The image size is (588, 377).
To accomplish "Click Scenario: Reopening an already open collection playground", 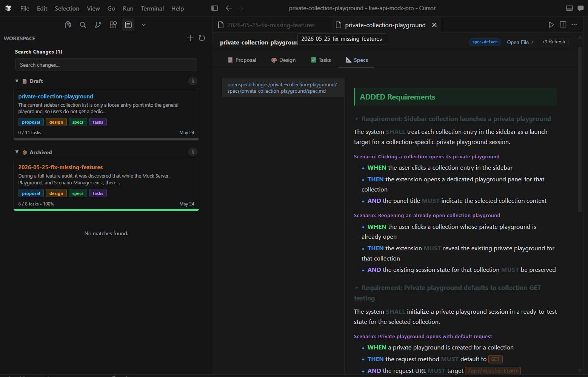I will tap(427, 215).
